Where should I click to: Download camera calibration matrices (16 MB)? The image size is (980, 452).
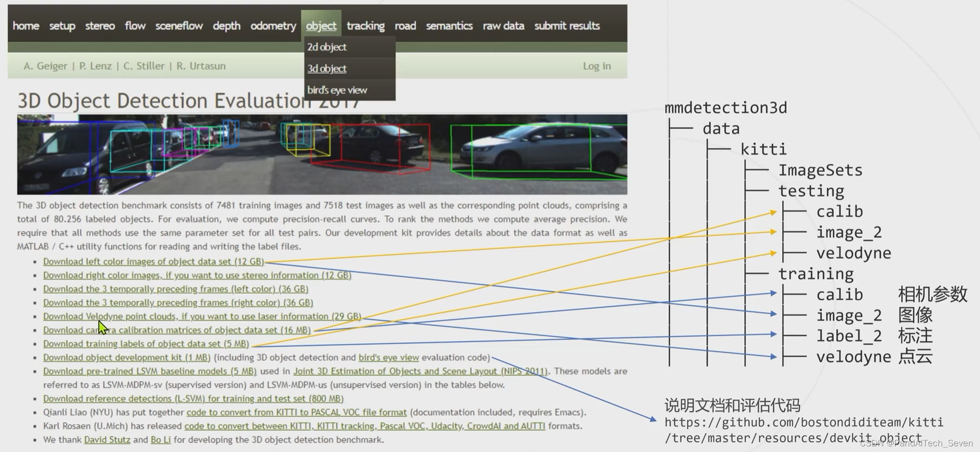coord(177,330)
